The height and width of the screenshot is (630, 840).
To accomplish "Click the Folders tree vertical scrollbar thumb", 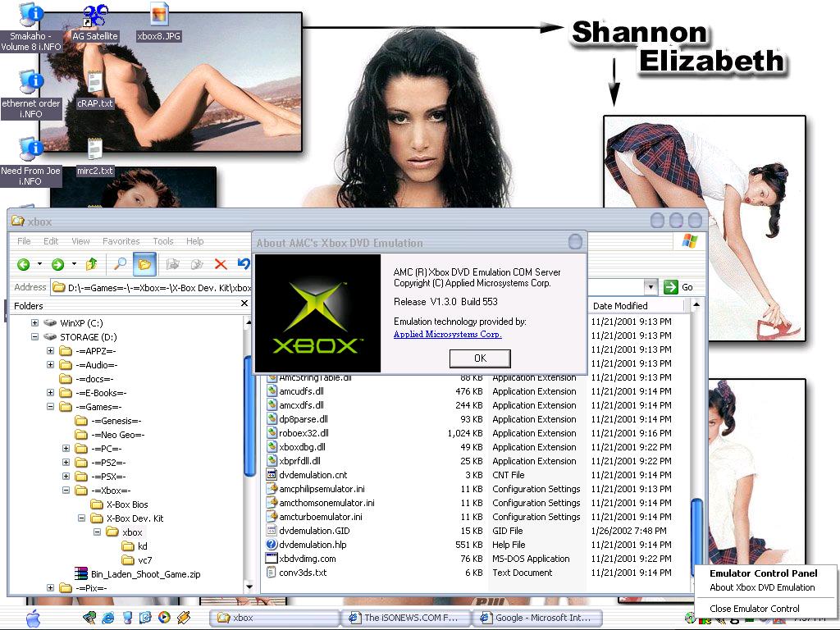I will pyautogui.click(x=249, y=416).
